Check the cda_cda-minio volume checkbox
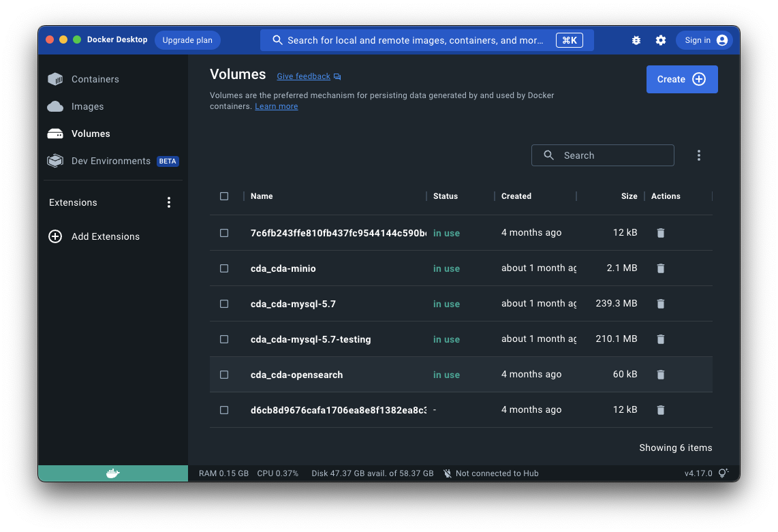Screen dimensions: 778x532 pos(224,268)
